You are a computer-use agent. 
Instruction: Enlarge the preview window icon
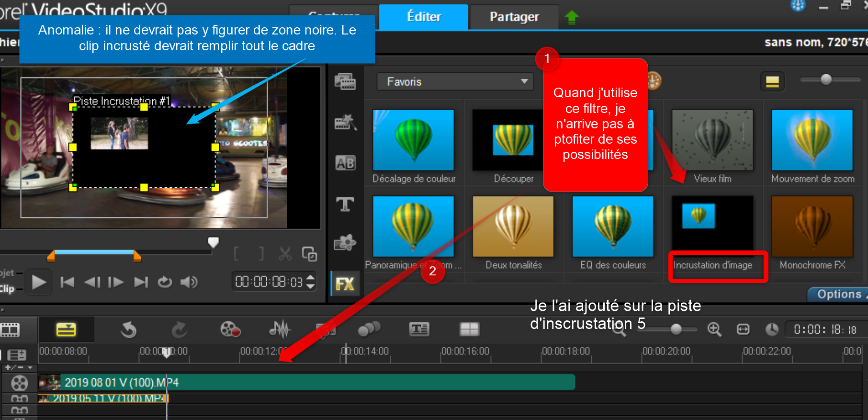[x=309, y=254]
